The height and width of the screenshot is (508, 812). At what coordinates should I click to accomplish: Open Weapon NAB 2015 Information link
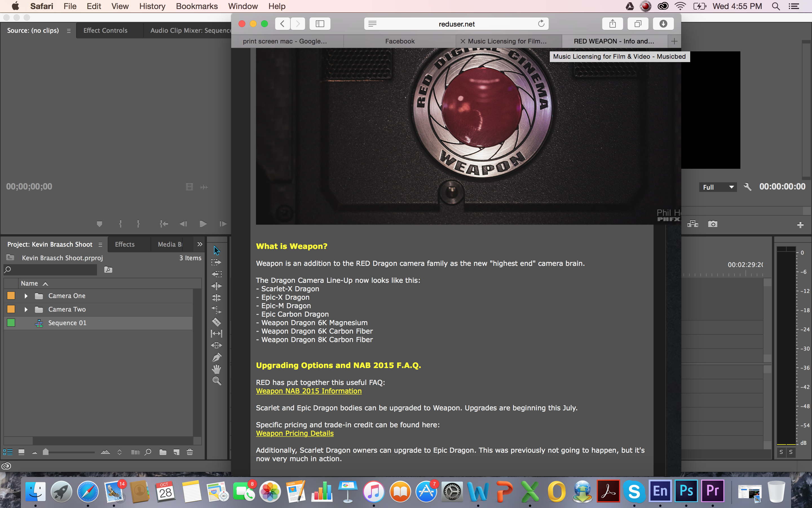click(x=309, y=391)
